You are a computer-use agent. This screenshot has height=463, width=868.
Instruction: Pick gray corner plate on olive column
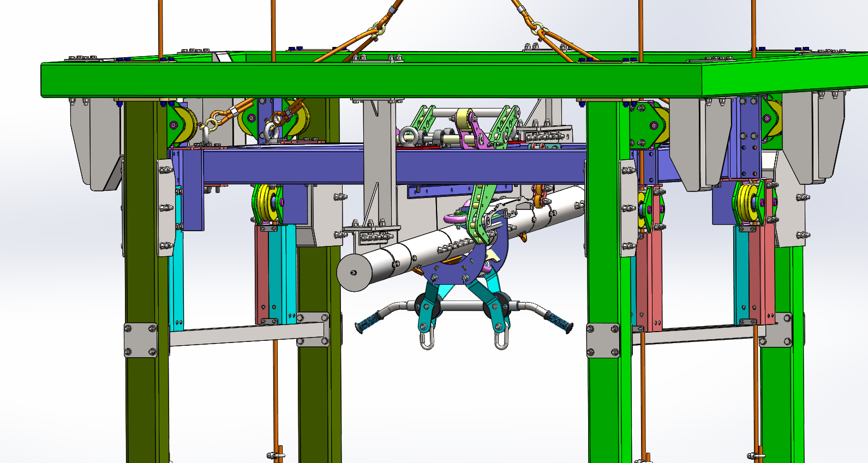[141, 340]
